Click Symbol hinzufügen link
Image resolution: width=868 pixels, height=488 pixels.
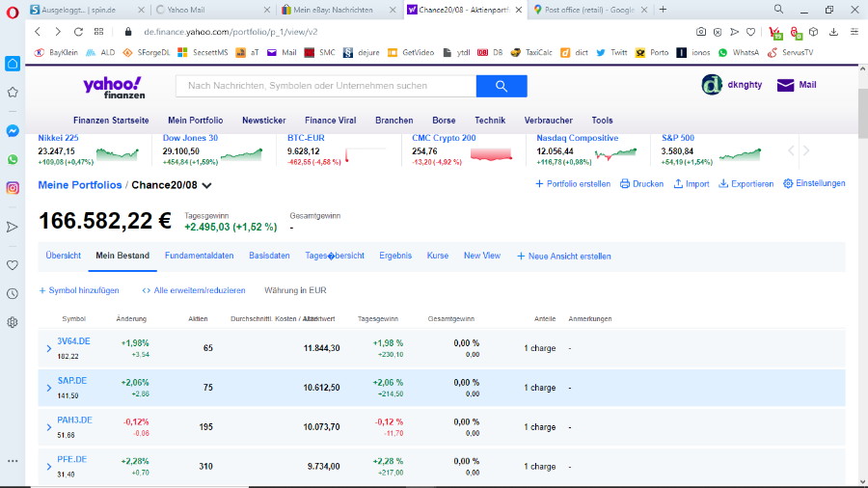click(x=79, y=290)
